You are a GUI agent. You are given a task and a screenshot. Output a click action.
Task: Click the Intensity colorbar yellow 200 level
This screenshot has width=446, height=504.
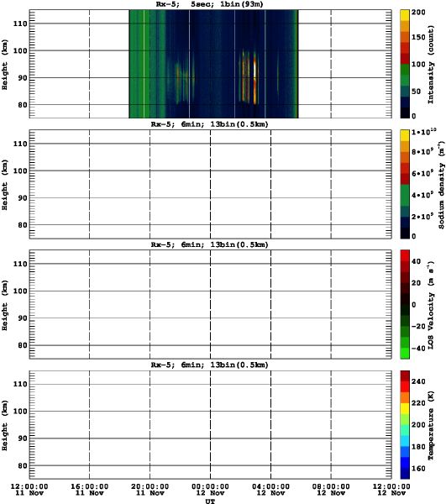click(x=405, y=15)
